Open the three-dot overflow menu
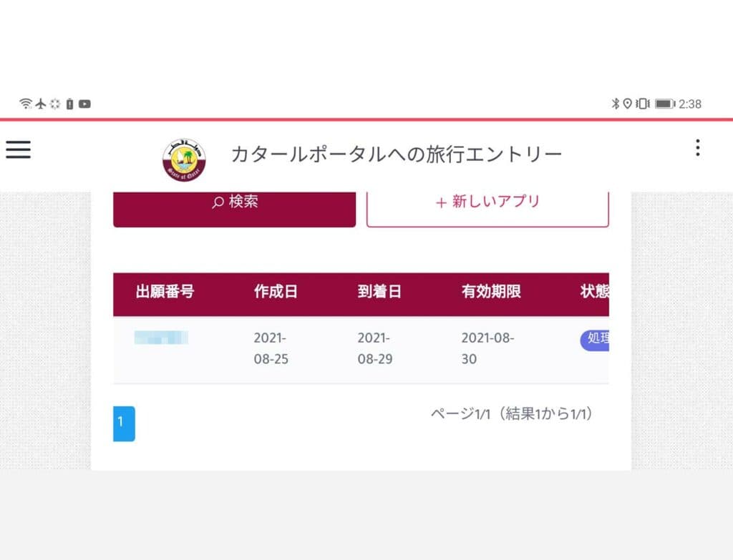The width and height of the screenshot is (733, 560). point(697,147)
